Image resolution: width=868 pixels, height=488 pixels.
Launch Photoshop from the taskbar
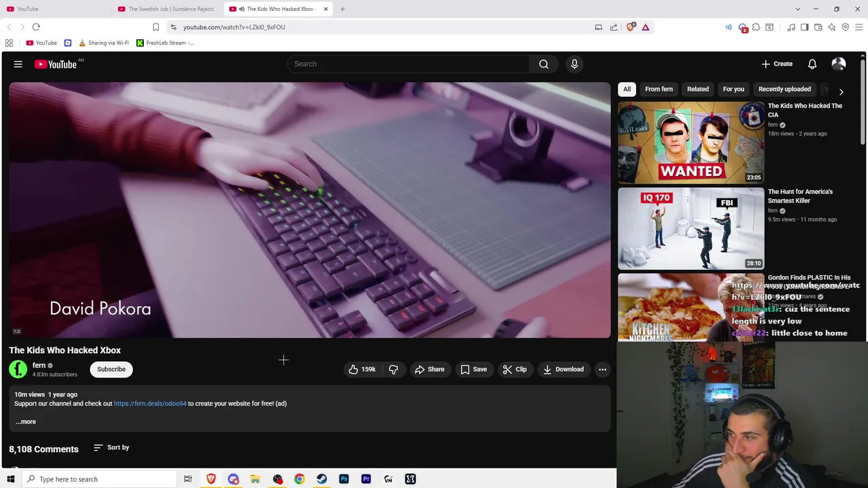click(344, 479)
